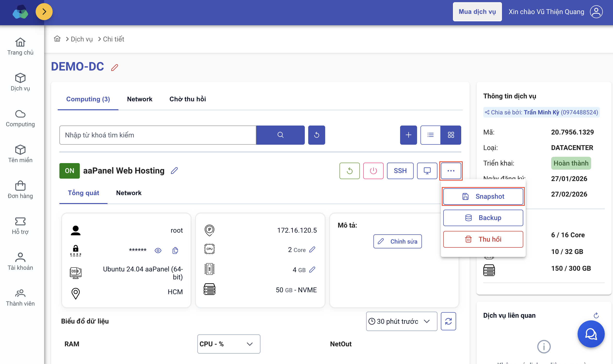Copy the password with clipboard icon
Screen dimensions: 613x364
point(175,250)
